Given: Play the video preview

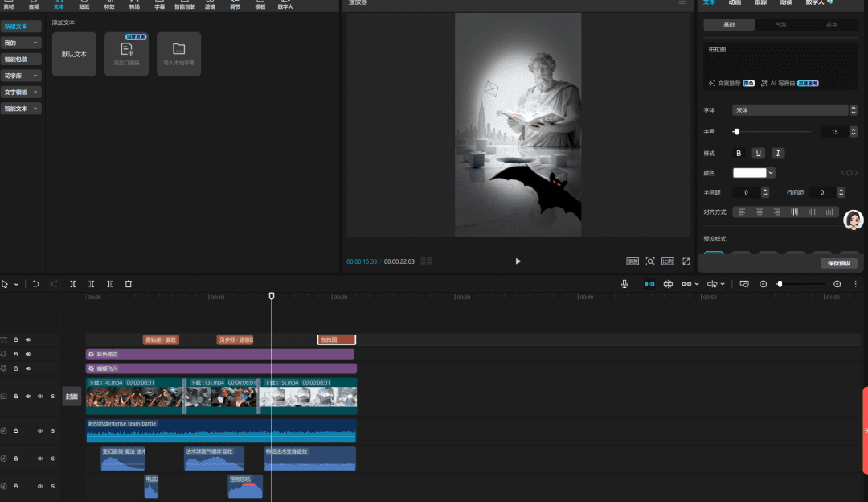Looking at the screenshot, I should (518, 261).
